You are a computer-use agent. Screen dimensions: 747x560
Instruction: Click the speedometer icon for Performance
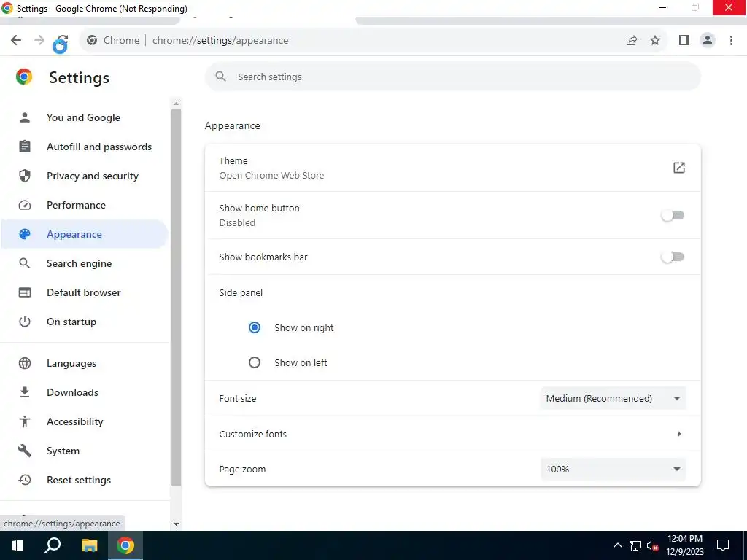coord(25,205)
